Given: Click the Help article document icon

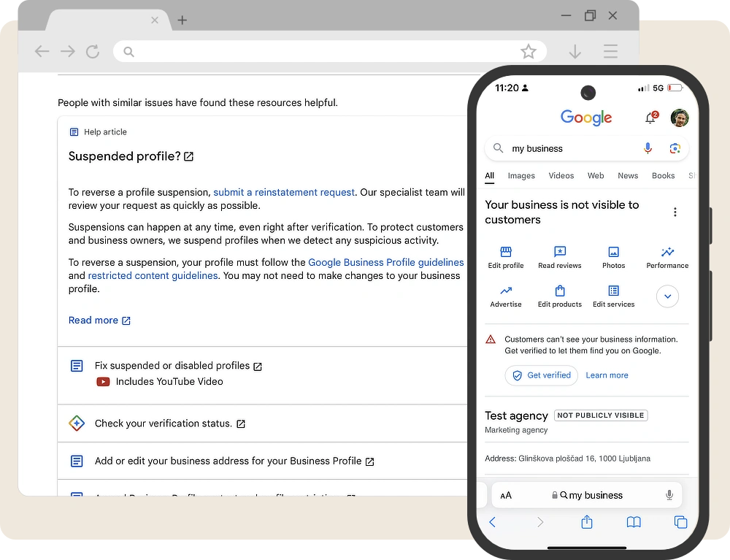Looking at the screenshot, I should pos(74,132).
